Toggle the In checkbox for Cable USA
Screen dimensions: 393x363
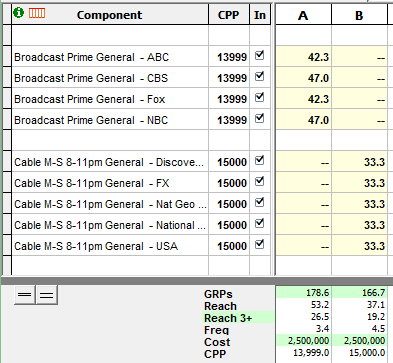point(259,244)
